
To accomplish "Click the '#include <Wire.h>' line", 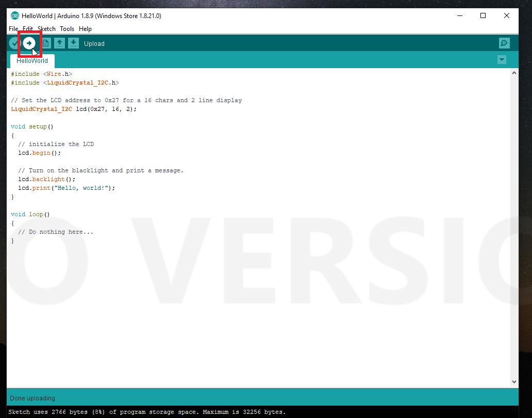I will click(41, 74).
